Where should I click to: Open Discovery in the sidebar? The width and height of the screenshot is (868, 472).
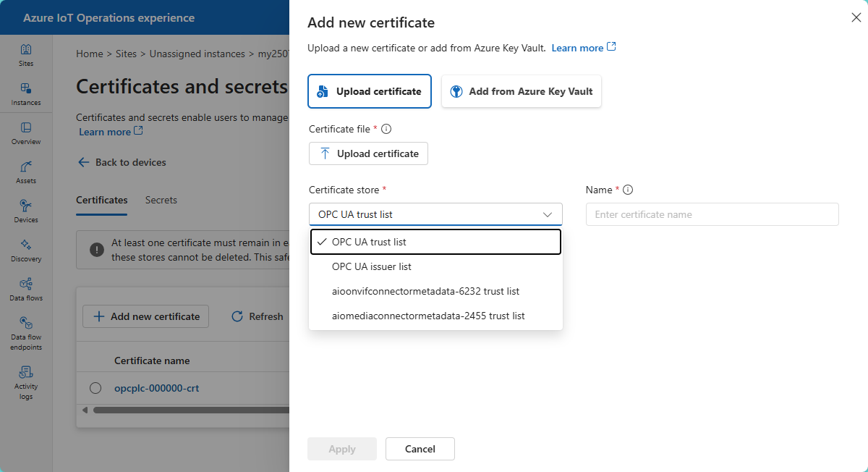click(26, 250)
